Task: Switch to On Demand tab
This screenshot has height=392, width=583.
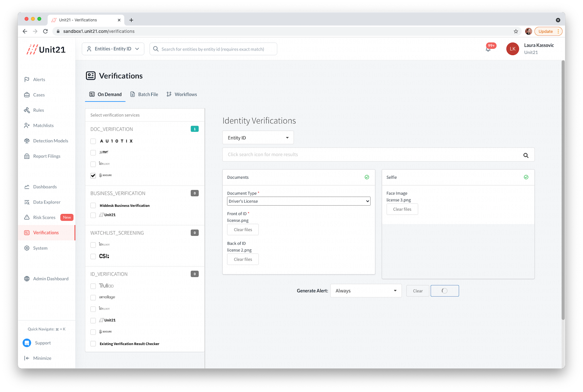Action: 105,94
